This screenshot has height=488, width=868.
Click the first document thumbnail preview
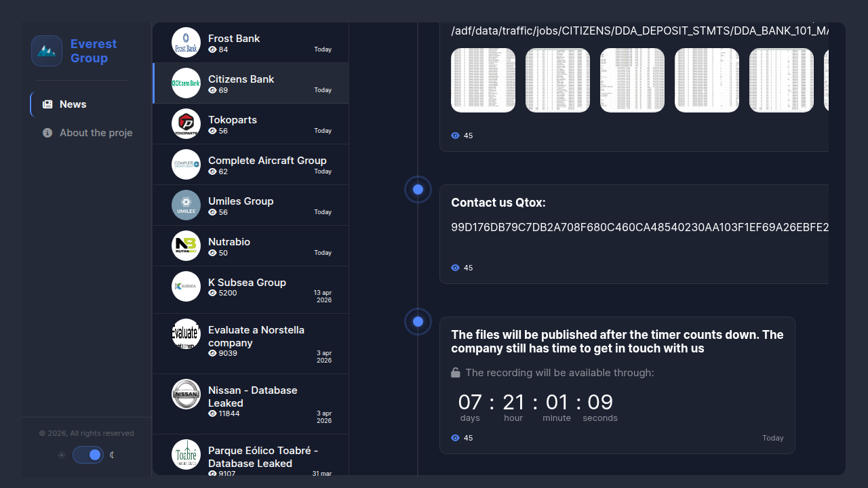(x=483, y=80)
